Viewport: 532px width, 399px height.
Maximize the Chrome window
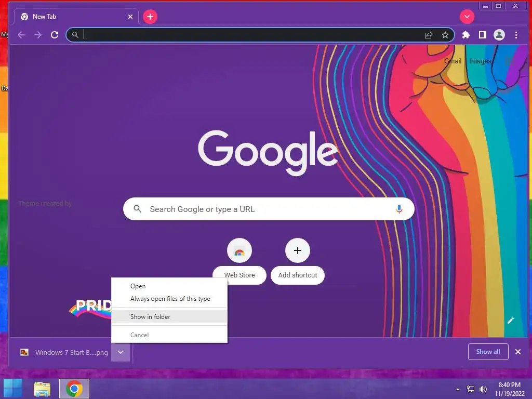point(498,5)
